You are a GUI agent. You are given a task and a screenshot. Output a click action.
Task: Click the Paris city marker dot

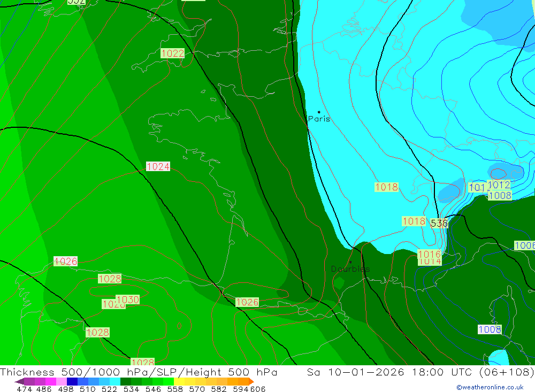tap(319, 112)
